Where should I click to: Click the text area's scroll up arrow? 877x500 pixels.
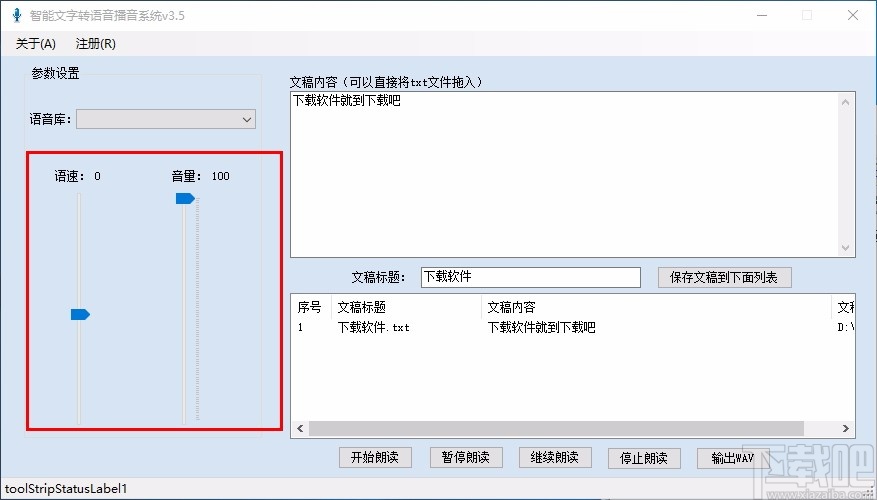point(845,102)
